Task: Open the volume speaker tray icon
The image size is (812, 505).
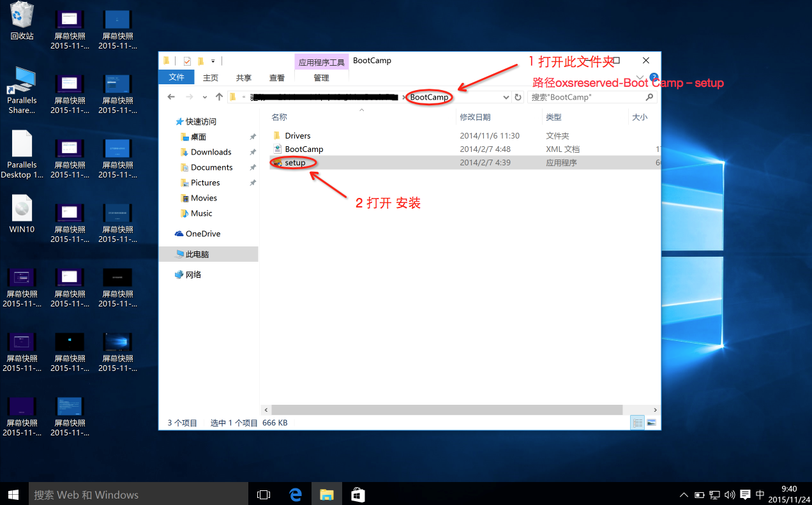Action: pos(730,495)
